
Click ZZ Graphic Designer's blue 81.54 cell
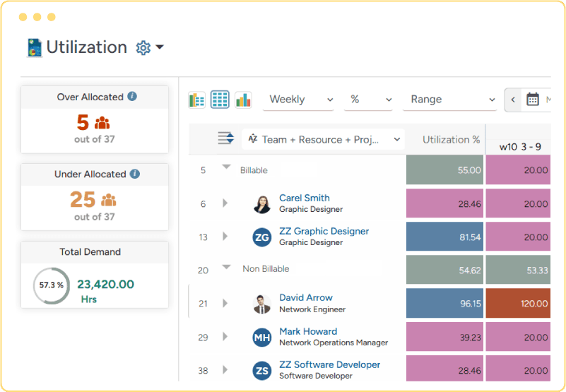[444, 237]
